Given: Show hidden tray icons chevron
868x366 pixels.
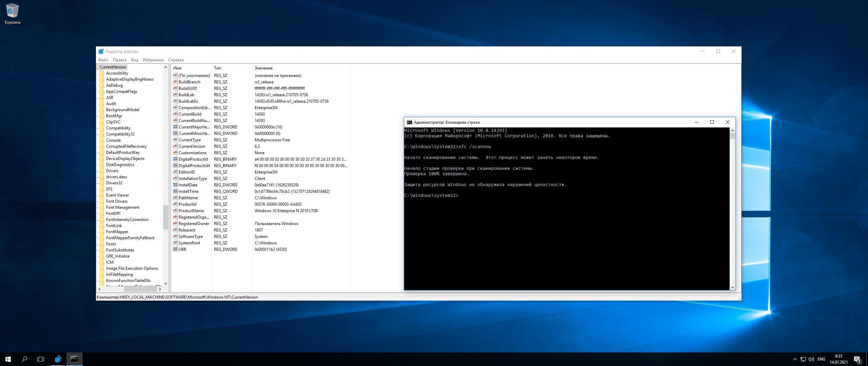Looking at the screenshot, I should coord(795,359).
